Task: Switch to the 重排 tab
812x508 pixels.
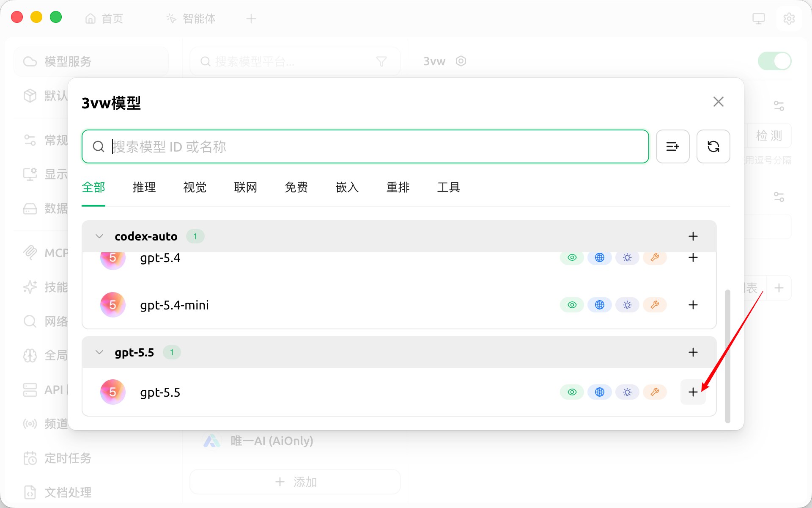Action: pos(398,187)
